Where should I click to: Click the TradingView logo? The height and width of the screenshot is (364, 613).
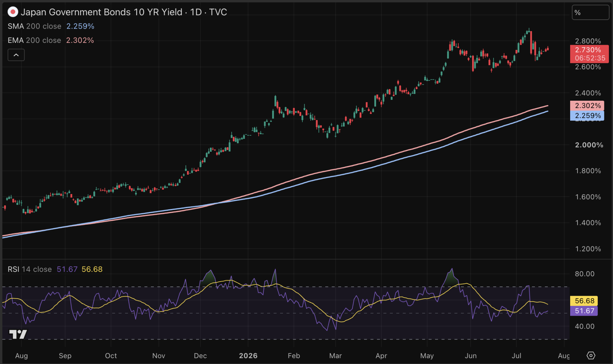click(x=18, y=334)
